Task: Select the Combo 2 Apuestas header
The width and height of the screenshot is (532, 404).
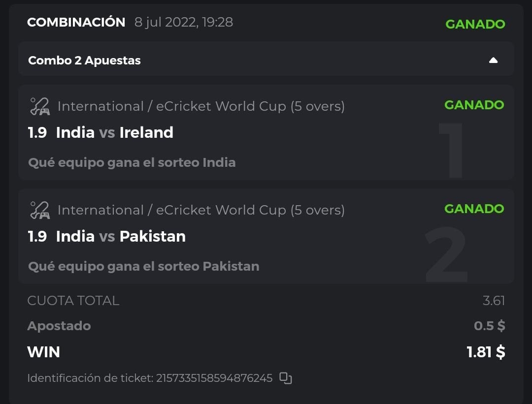Action: click(x=85, y=61)
